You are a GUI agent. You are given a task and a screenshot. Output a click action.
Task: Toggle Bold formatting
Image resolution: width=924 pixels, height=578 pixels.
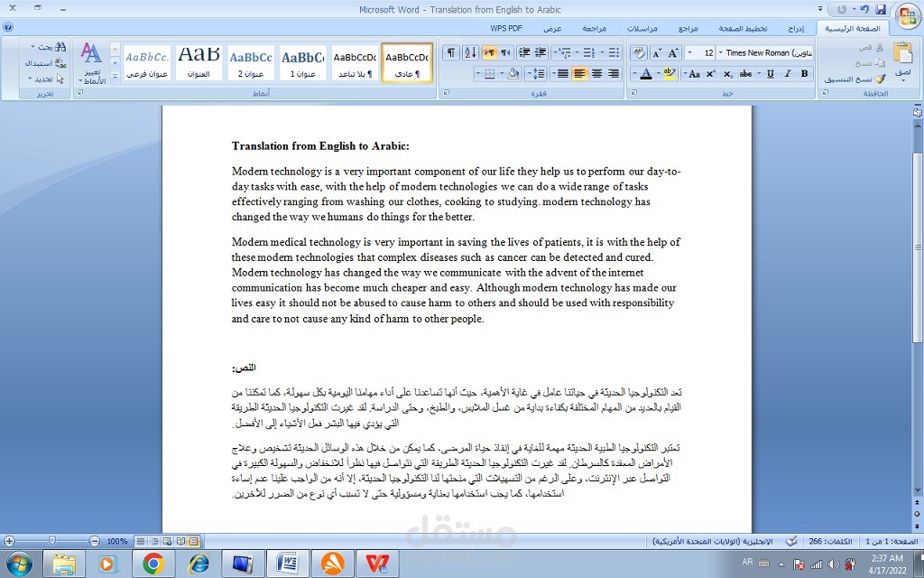[804, 74]
